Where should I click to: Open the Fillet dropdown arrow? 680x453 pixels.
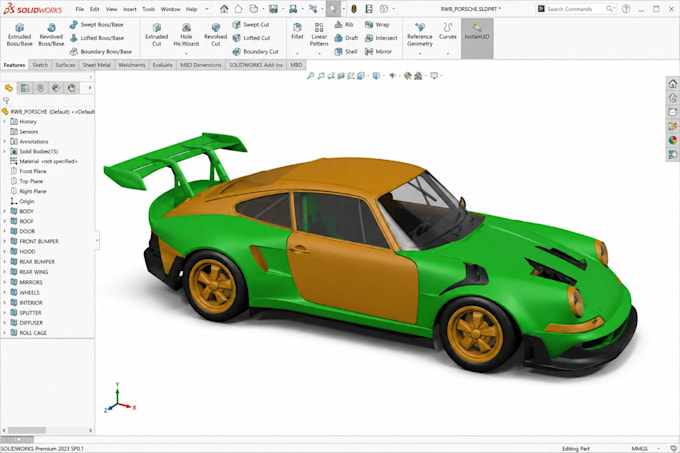point(297,54)
